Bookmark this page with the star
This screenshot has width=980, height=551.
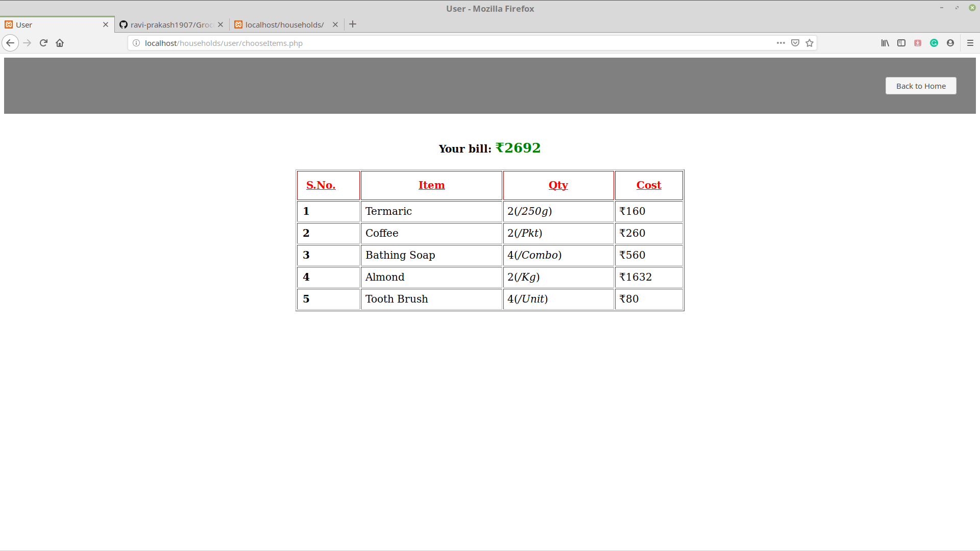[809, 43]
